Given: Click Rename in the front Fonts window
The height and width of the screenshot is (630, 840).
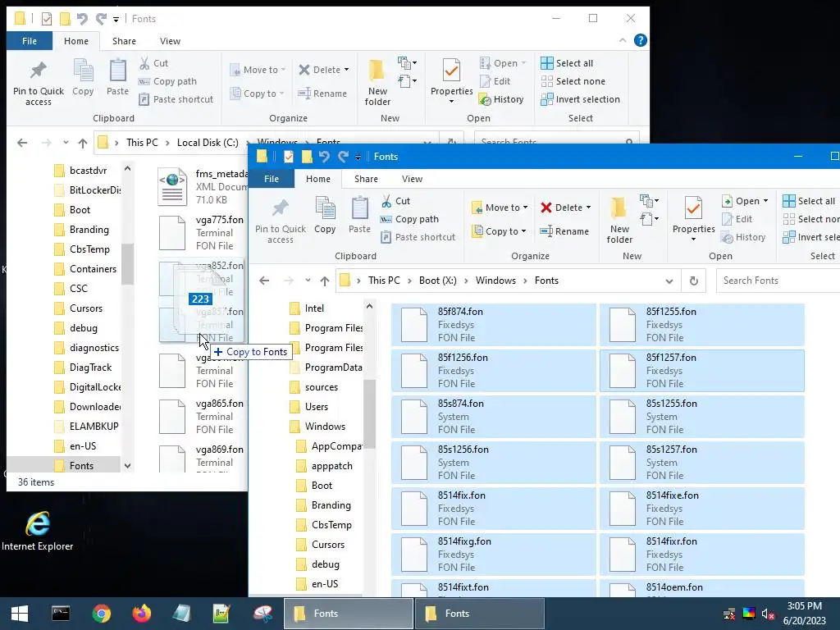Looking at the screenshot, I should (x=564, y=231).
